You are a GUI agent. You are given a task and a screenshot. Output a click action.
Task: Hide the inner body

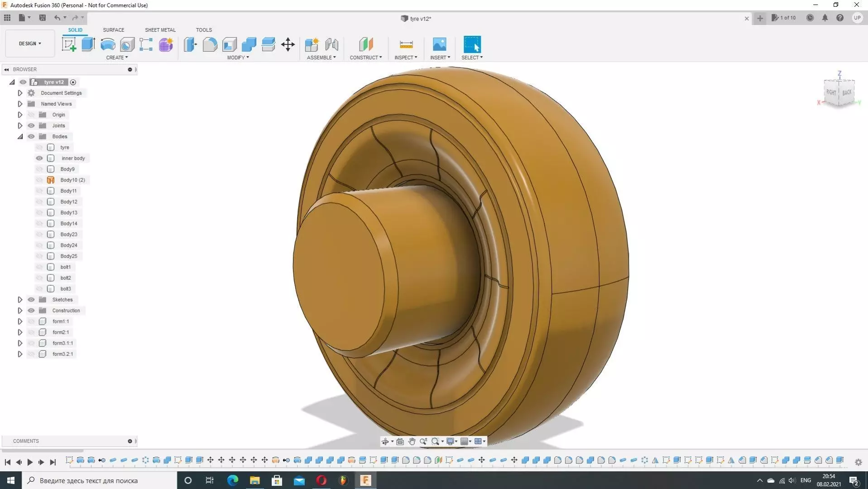click(x=39, y=158)
